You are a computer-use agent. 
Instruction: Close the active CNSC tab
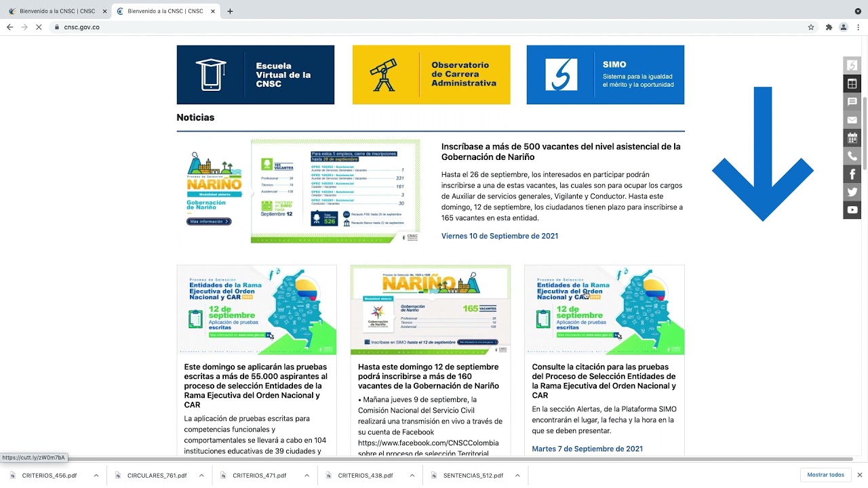tap(212, 11)
